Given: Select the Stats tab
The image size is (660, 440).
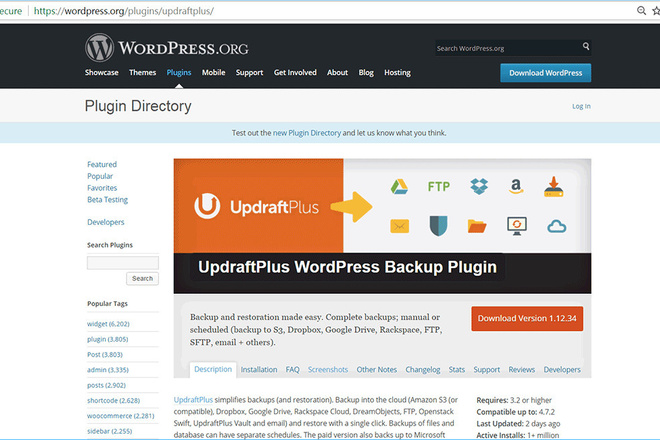Looking at the screenshot, I should click(457, 370).
